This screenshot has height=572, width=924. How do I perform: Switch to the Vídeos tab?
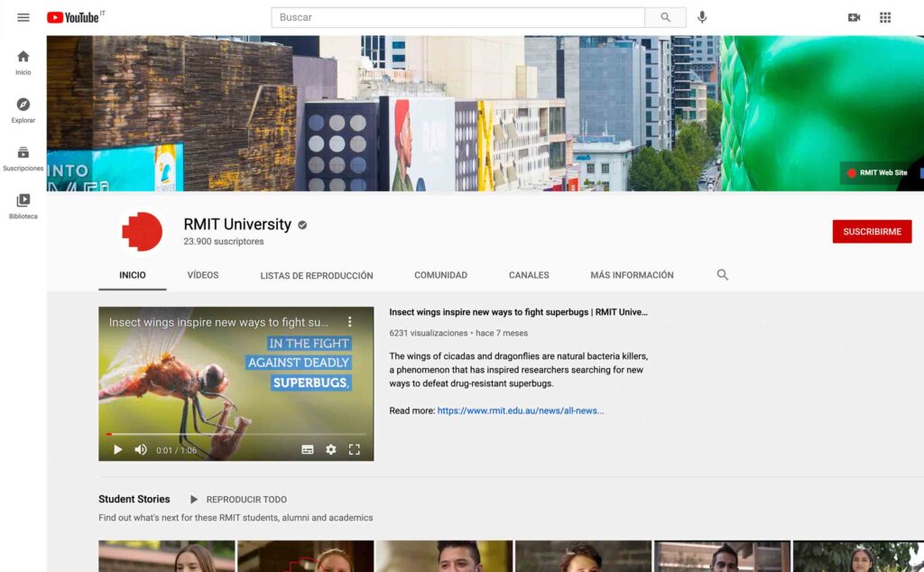tap(203, 275)
